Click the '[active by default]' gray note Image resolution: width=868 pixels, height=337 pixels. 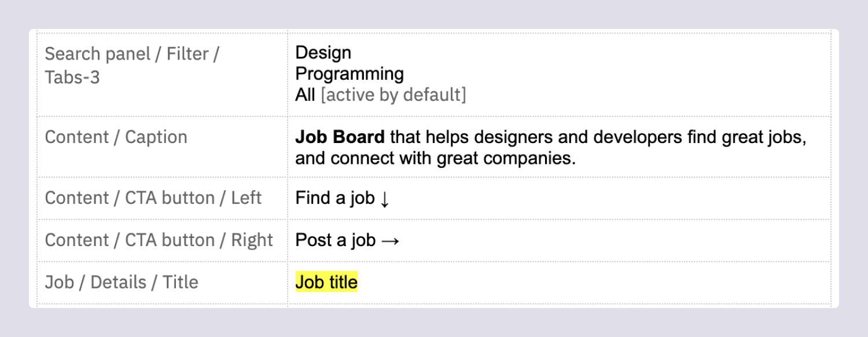(393, 95)
